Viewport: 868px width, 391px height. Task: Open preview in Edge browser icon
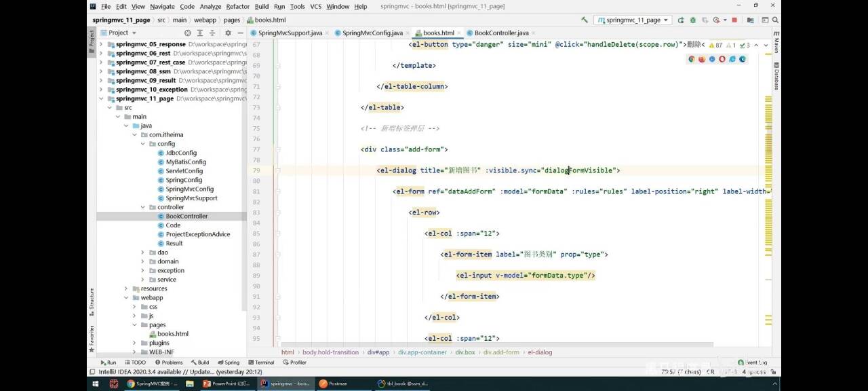743,59
